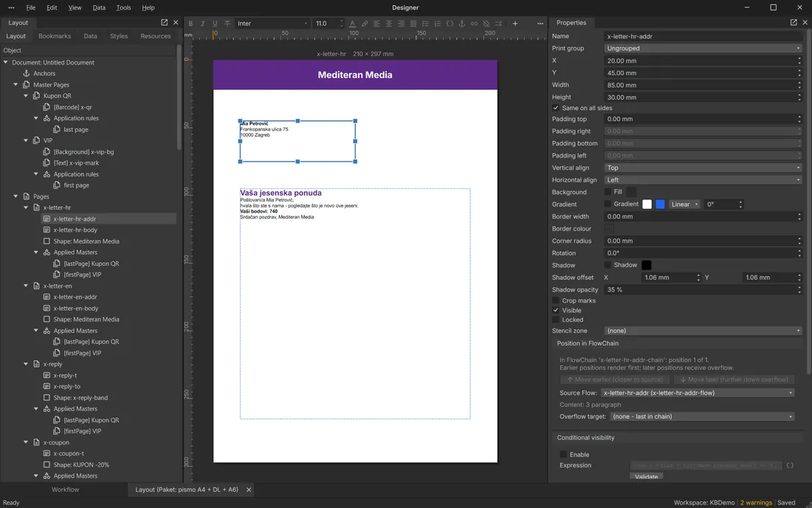Image resolution: width=812 pixels, height=508 pixels.
Task: Enable the Gradient checkbox
Action: pos(608,204)
